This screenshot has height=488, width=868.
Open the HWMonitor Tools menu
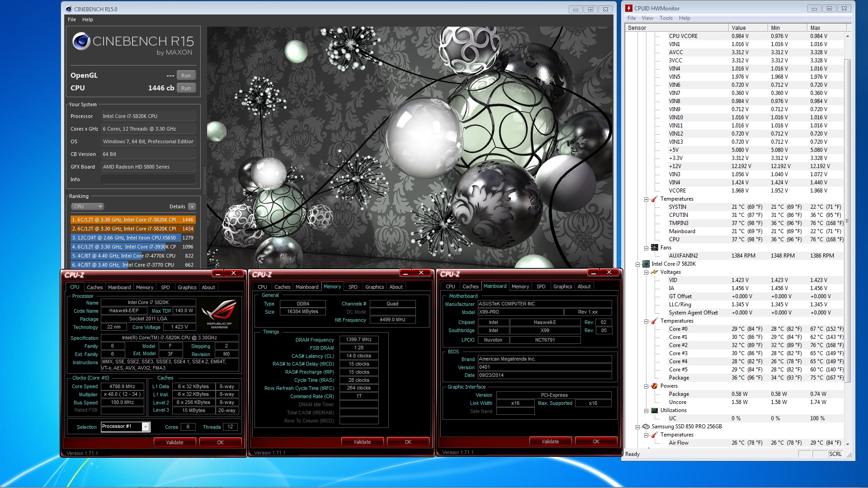(x=666, y=18)
